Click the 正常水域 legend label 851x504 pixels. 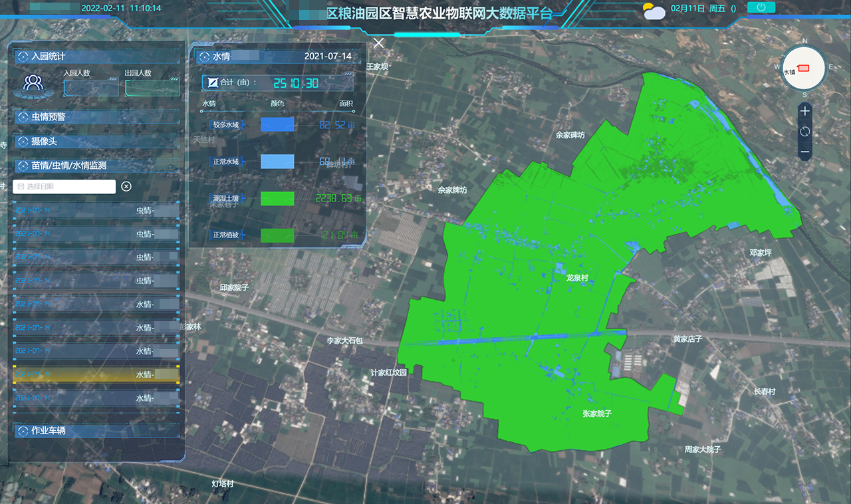[225, 162]
